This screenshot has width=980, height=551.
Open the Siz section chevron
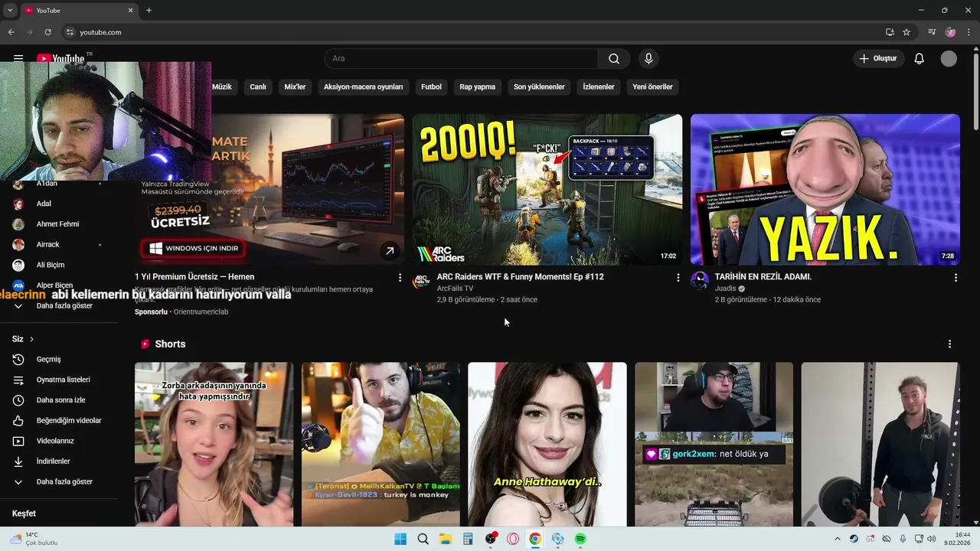coord(31,339)
